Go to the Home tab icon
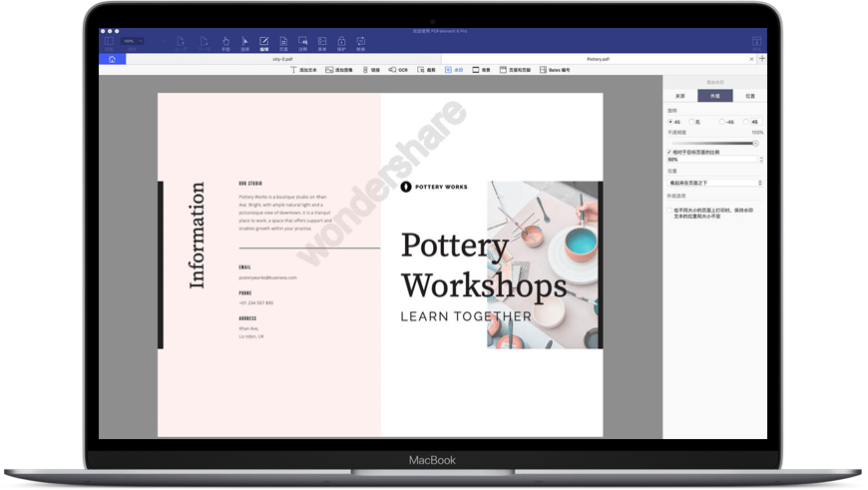This screenshot has width=868, height=490. pos(112,60)
